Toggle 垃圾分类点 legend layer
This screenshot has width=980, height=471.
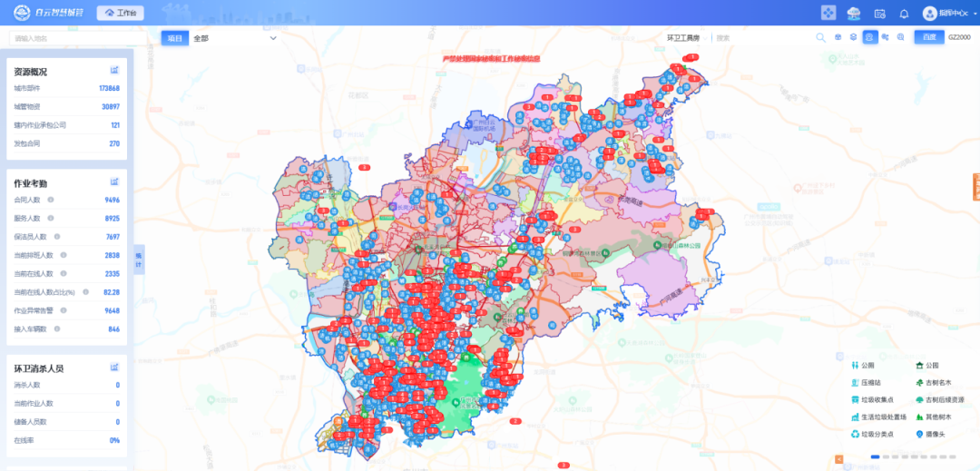pyautogui.click(x=872, y=434)
